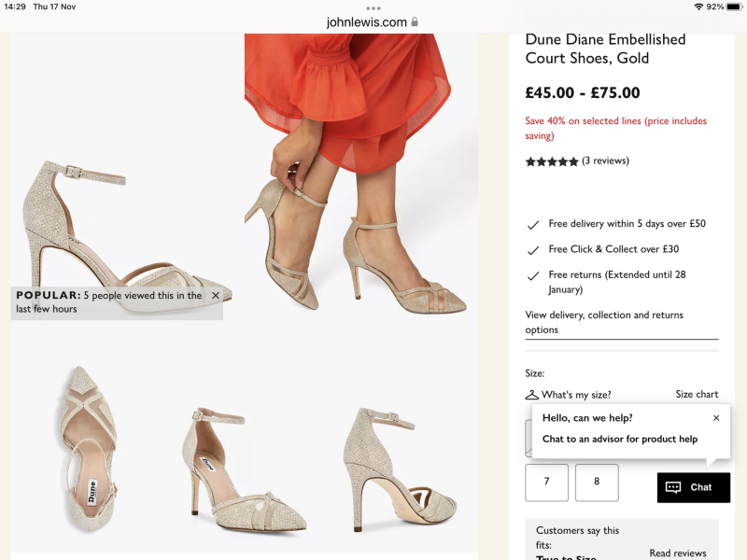
Task: Open the hanger icon beside What's my size
Action: point(534,395)
